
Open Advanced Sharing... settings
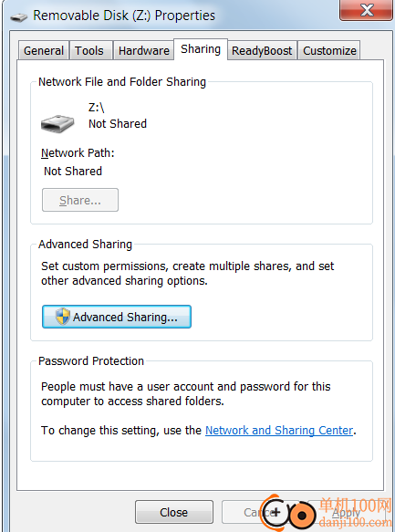pyautogui.click(x=117, y=317)
